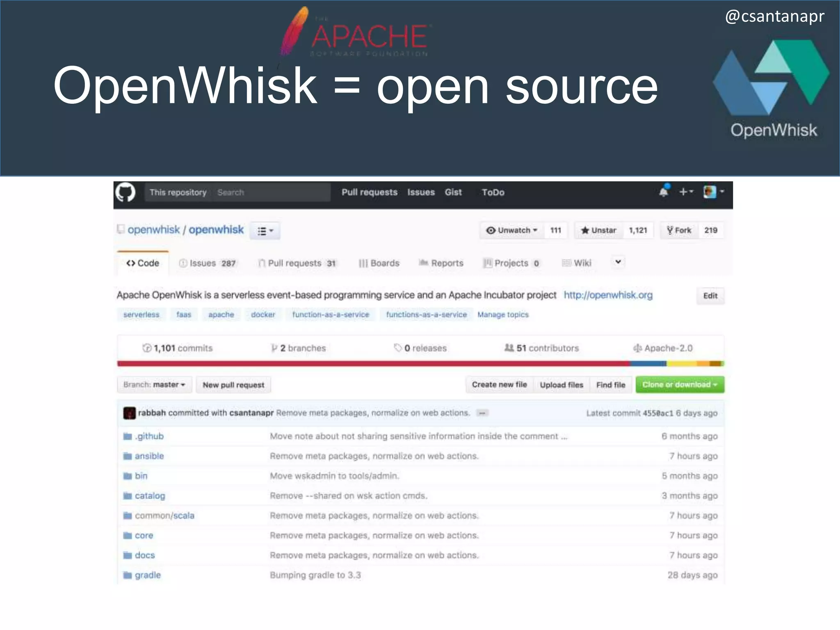
Task: Expand the more tabs chevron
Action: [x=618, y=262]
